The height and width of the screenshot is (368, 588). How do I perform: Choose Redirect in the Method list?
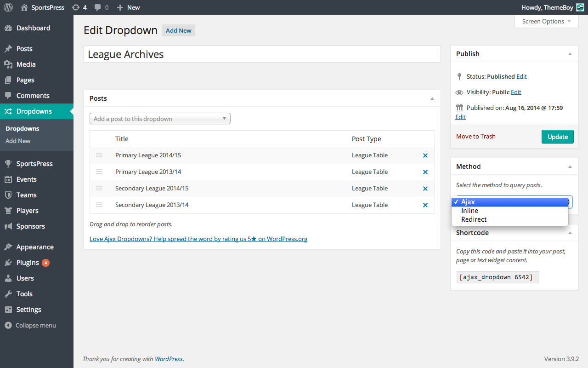(x=510, y=219)
